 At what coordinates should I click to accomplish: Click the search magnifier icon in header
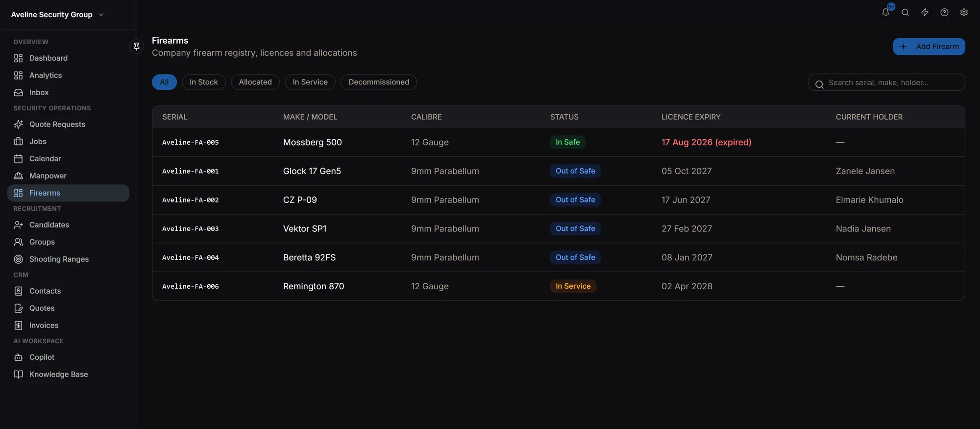coord(905,12)
